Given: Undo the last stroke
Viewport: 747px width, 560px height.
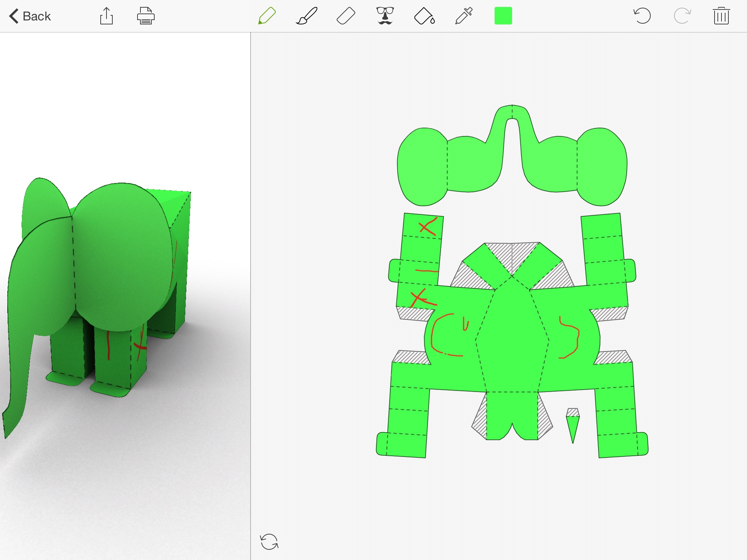Looking at the screenshot, I should pos(642,16).
